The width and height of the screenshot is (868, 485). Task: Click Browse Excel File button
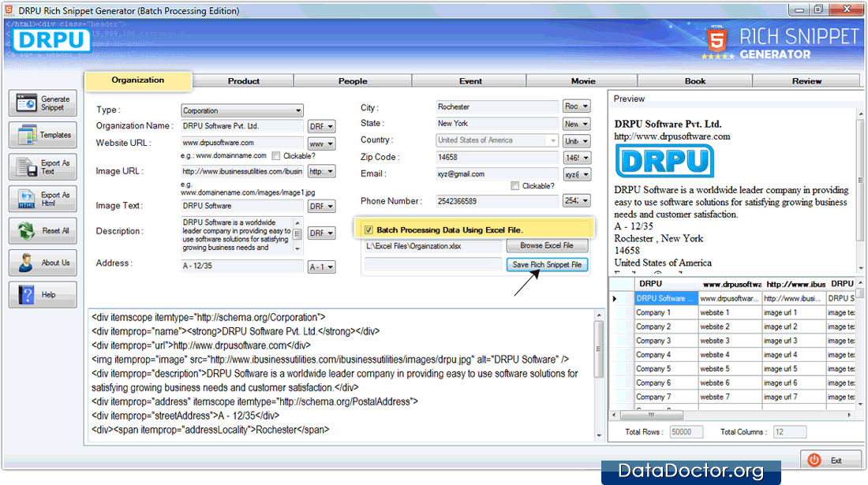point(546,245)
